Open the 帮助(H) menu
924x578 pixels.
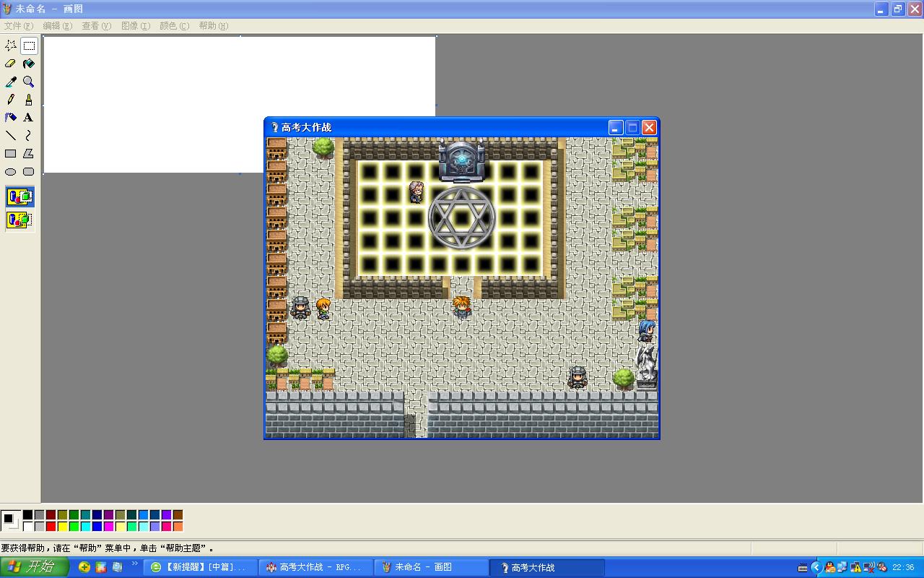tap(214, 26)
